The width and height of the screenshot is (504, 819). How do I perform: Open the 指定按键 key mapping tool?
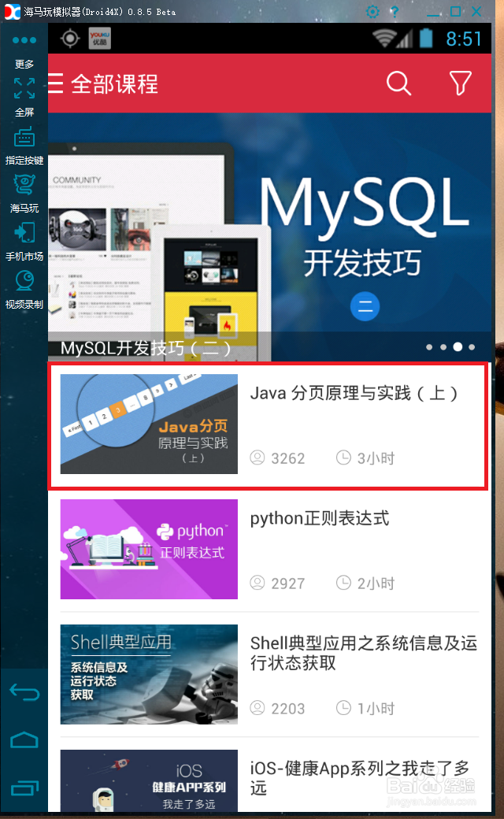24,146
